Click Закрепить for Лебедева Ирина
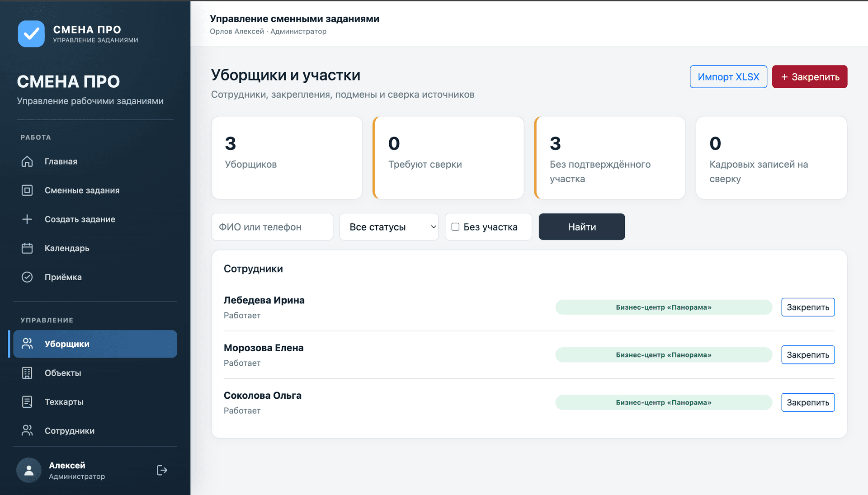The width and height of the screenshot is (868, 495). 808,307
